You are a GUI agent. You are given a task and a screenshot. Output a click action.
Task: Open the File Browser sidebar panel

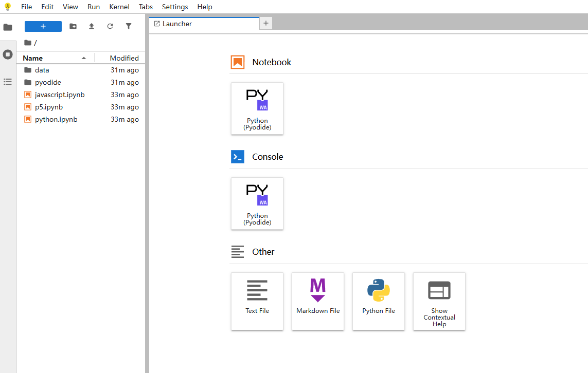pos(8,27)
